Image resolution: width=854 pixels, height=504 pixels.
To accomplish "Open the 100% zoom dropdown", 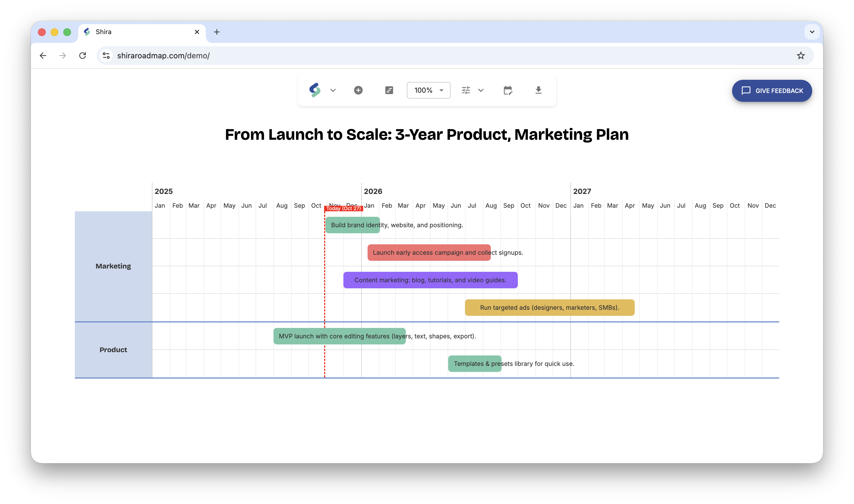I will pos(429,90).
